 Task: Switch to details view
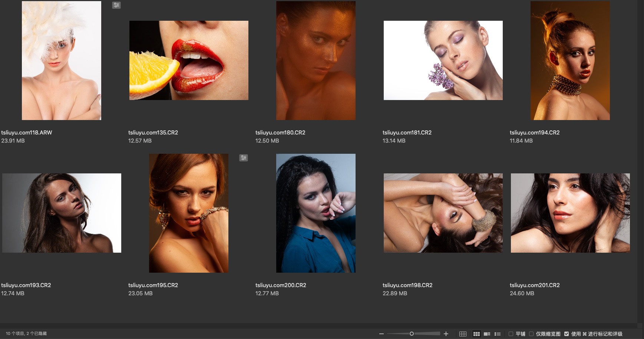487,334
